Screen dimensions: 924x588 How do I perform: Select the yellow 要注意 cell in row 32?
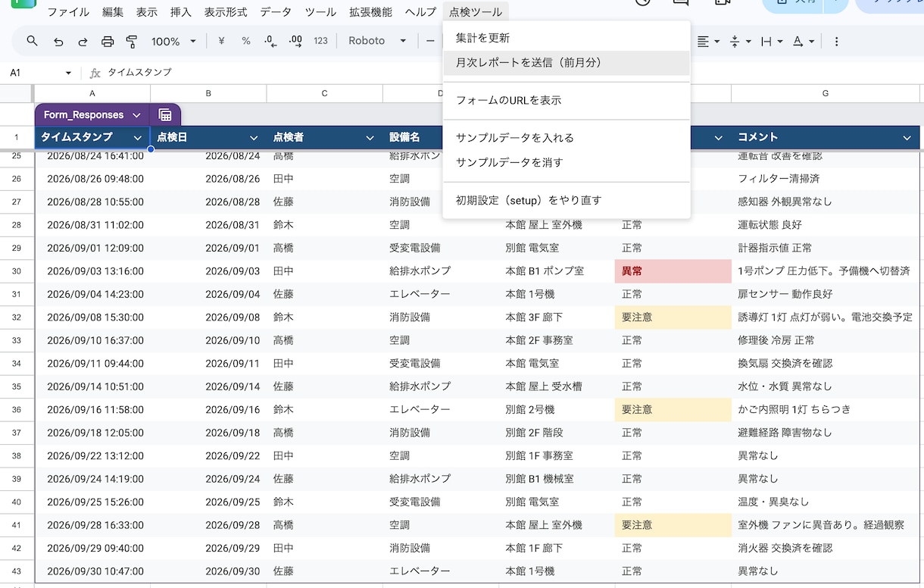coord(673,317)
